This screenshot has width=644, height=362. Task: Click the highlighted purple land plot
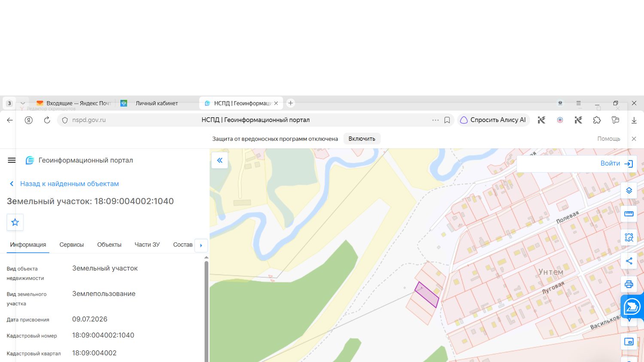pyautogui.click(x=427, y=295)
